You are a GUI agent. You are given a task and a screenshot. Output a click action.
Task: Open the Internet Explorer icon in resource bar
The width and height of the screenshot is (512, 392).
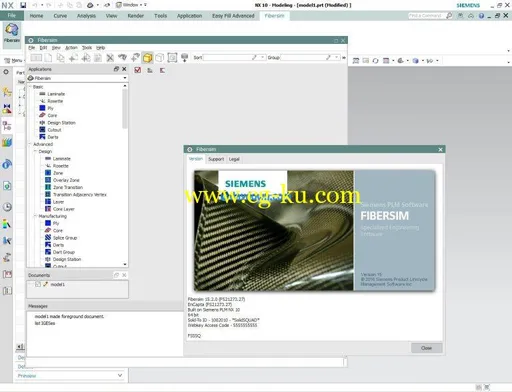tap(7, 164)
